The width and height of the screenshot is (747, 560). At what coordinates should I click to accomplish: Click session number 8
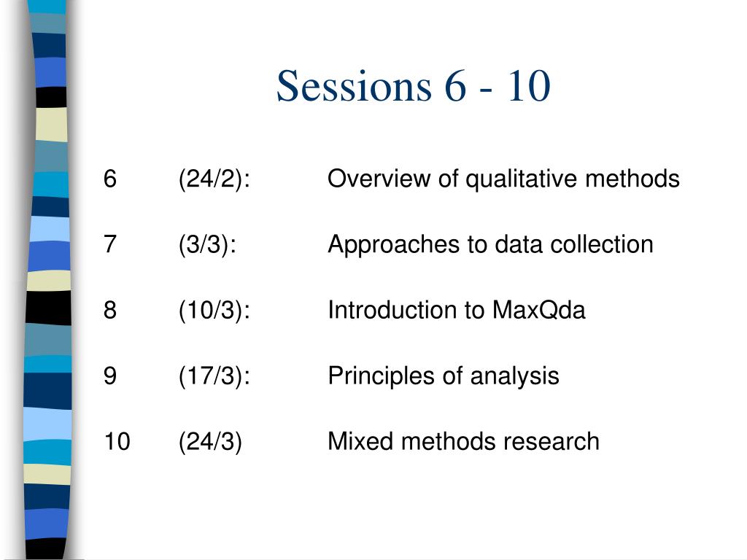(110, 310)
